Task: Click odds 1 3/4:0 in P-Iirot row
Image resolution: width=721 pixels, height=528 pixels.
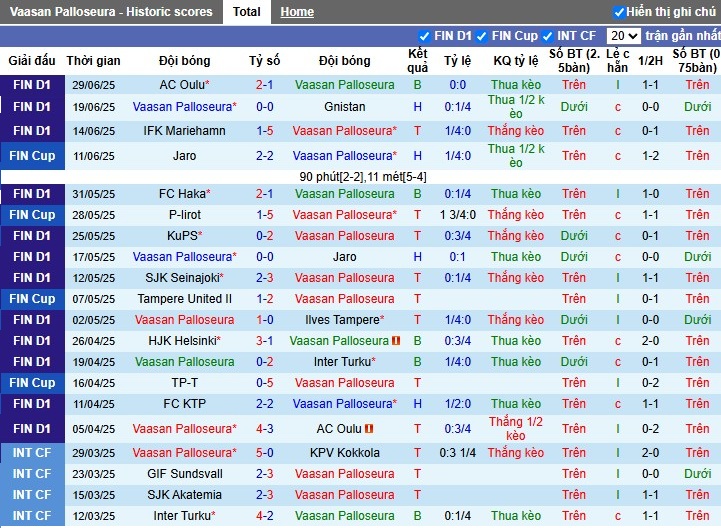Action: pyautogui.click(x=458, y=215)
